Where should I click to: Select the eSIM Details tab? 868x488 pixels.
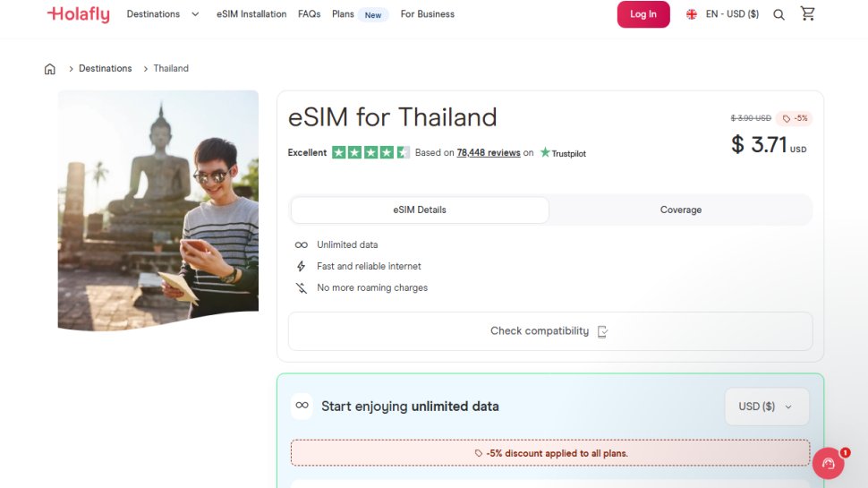[x=419, y=210]
